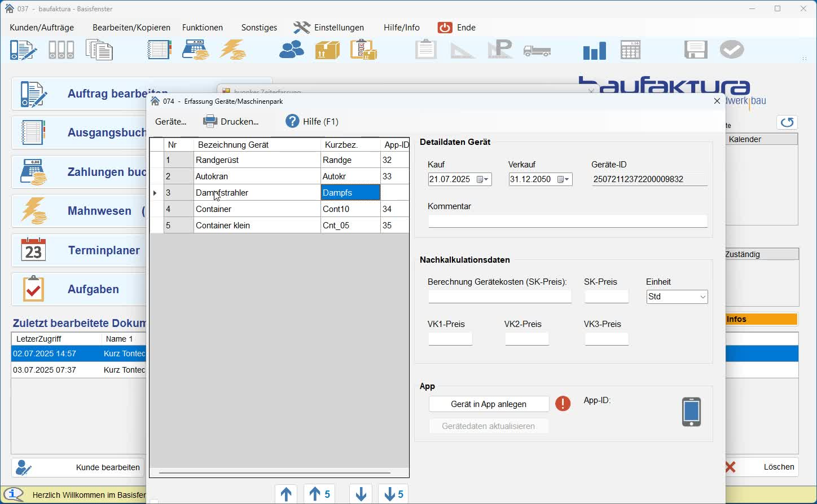817x504 pixels.
Task: Open the bar chart statistics icon
Action: (x=594, y=51)
